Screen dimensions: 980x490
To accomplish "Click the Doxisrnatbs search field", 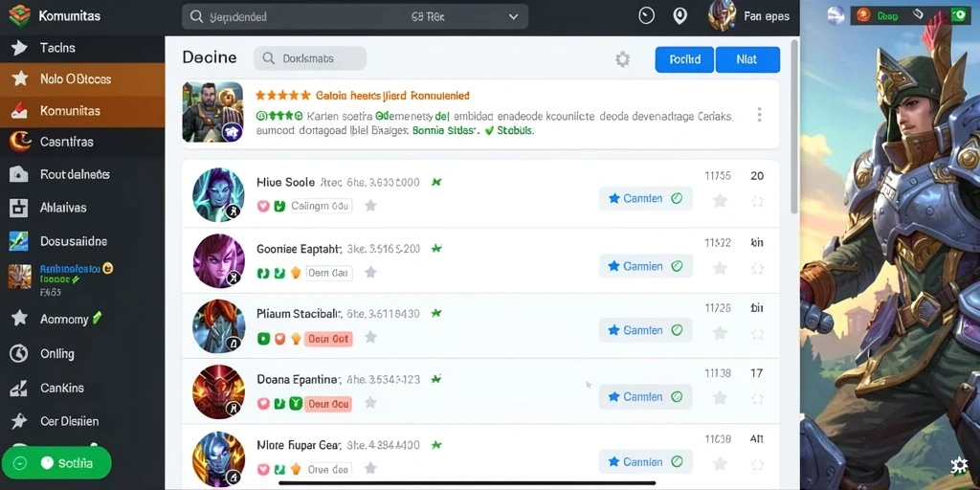I will (310, 58).
